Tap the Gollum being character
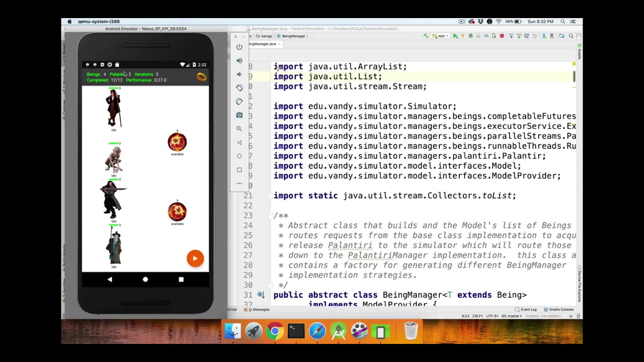This screenshot has height=362, width=644. coord(114,159)
